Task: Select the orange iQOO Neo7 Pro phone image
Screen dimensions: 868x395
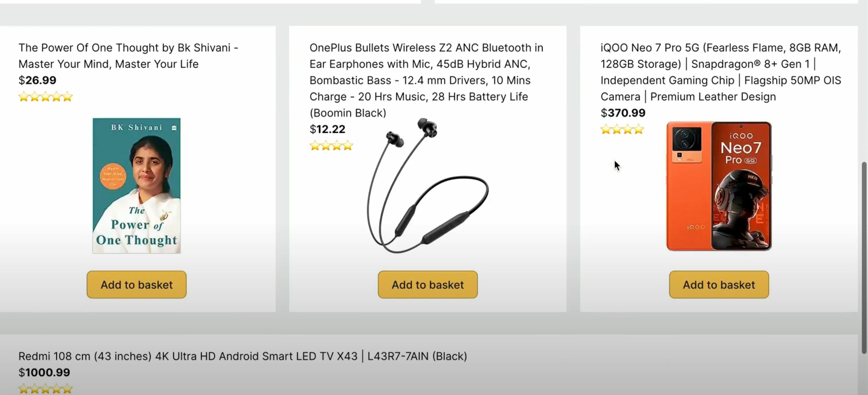Action: click(719, 186)
